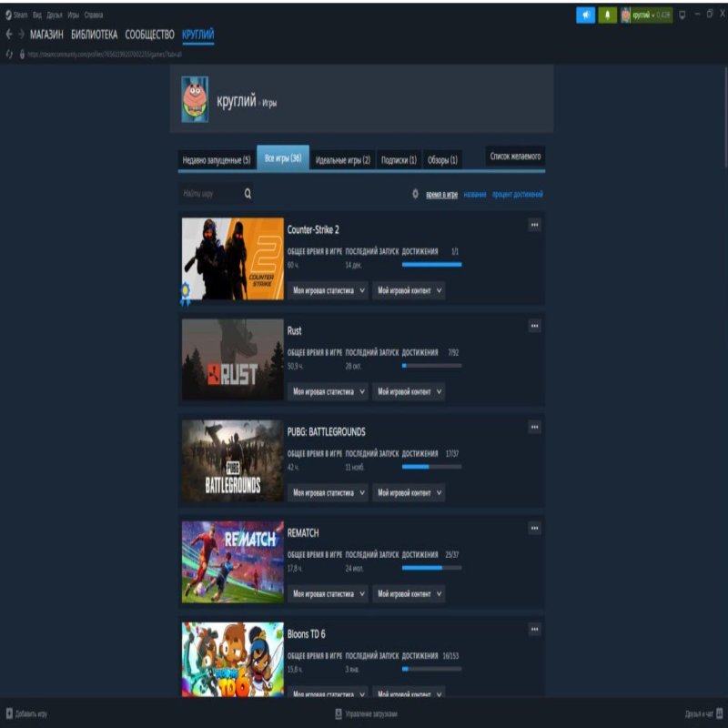Open the green notifications bell
The width and height of the screenshot is (728, 728).
click(607, 15)
